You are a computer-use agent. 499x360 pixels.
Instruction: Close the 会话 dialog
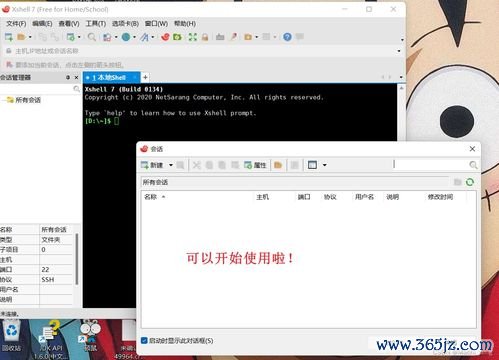point(472,149)
